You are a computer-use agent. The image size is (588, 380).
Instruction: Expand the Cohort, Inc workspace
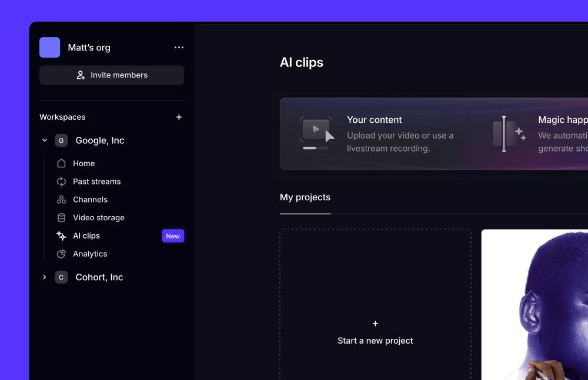point(45,277)
